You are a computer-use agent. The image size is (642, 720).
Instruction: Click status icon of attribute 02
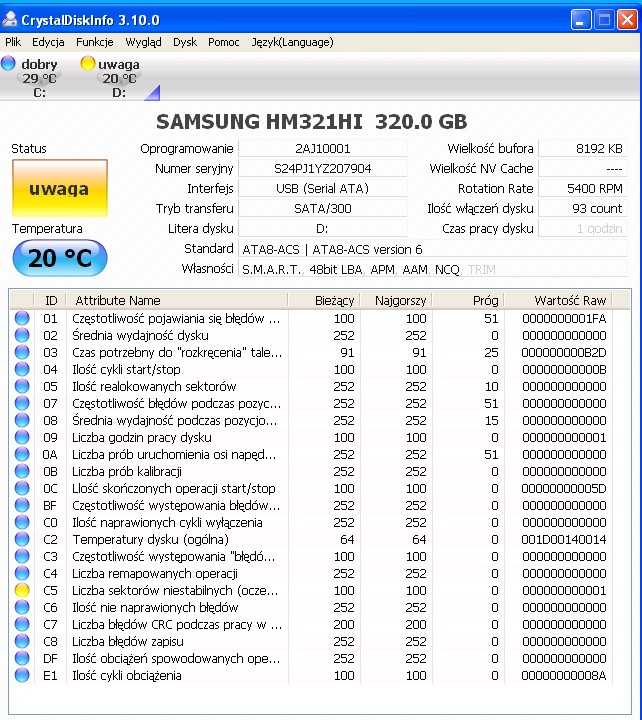tap(22, 335)
